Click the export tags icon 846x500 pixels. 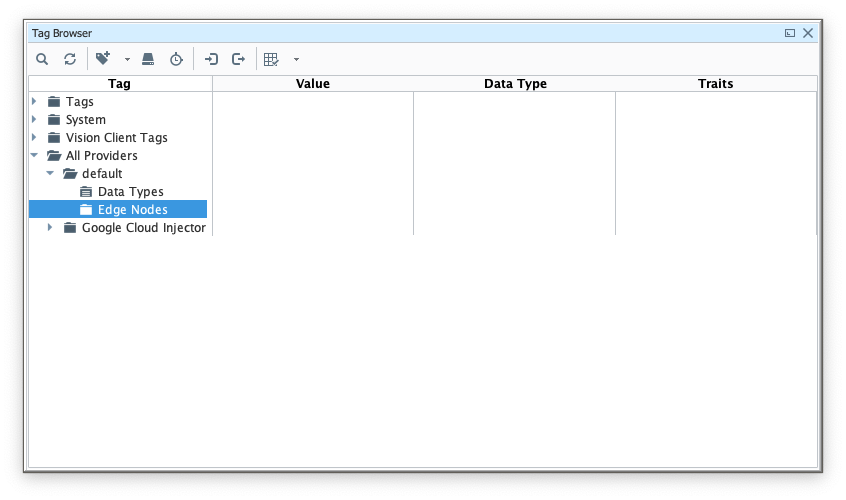coord(238,60)
